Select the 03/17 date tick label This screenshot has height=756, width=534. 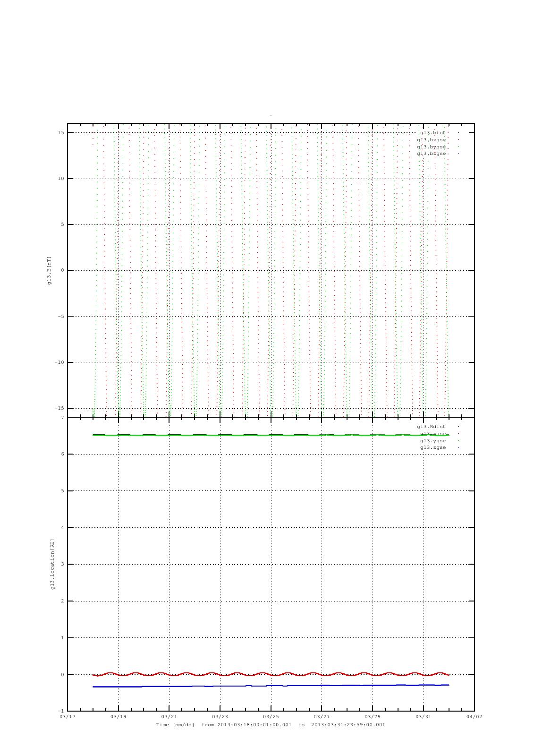tap(67, 717)
